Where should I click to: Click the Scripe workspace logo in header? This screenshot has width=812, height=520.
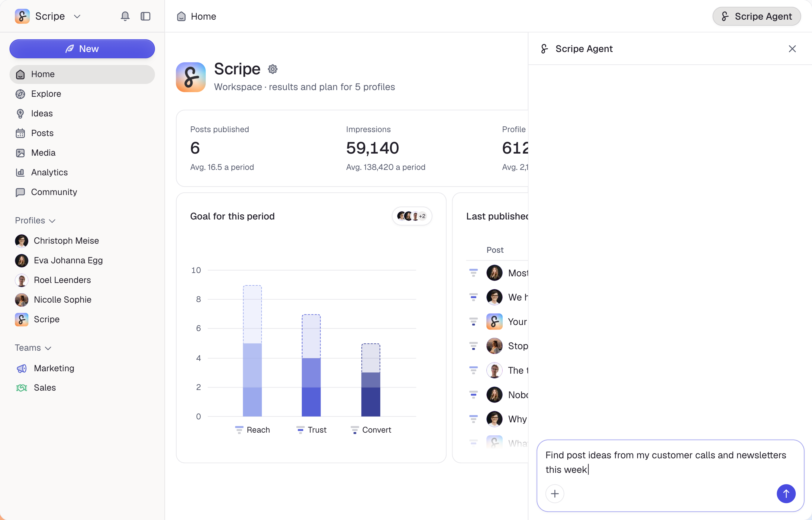click(191, 77)
